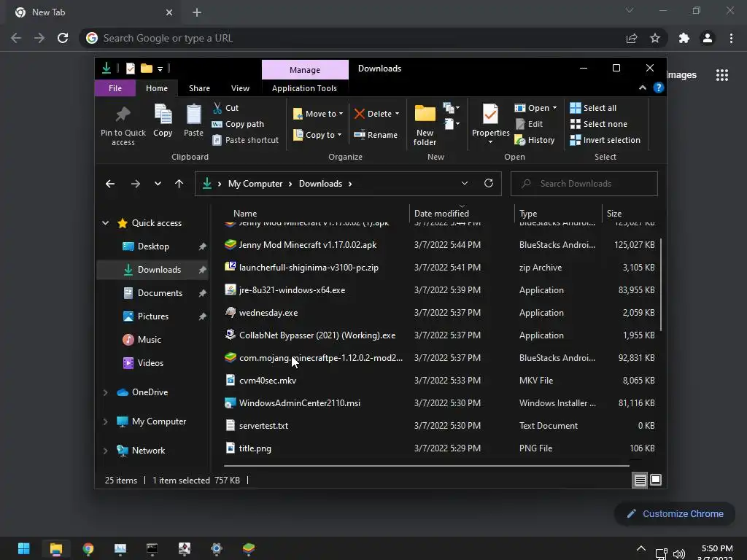Screen dimensions: 747x560
Task: Open Copy to dropdown
Action: point(318,135)
